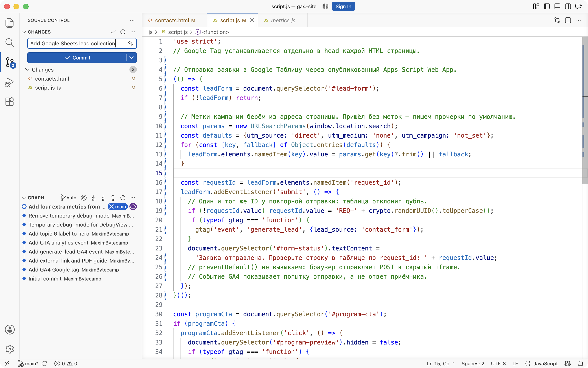Open commit options dropdown arrow

click(x=131, y=58)
